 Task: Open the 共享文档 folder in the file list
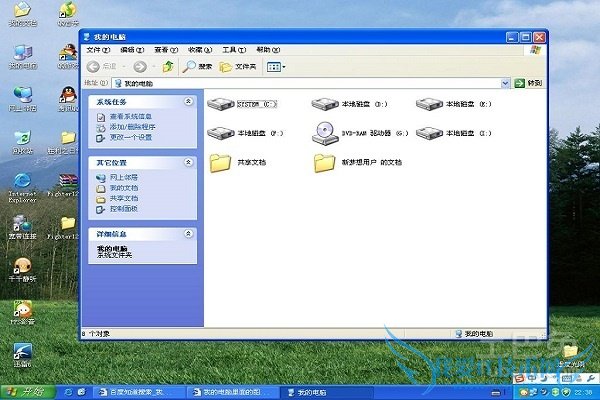tap(238, 163)
